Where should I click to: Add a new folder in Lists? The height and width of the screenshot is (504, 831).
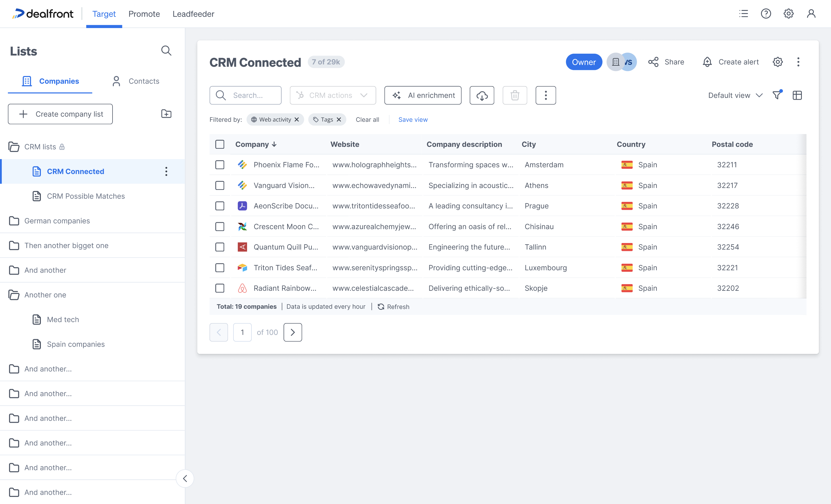(x=166, y=114)
